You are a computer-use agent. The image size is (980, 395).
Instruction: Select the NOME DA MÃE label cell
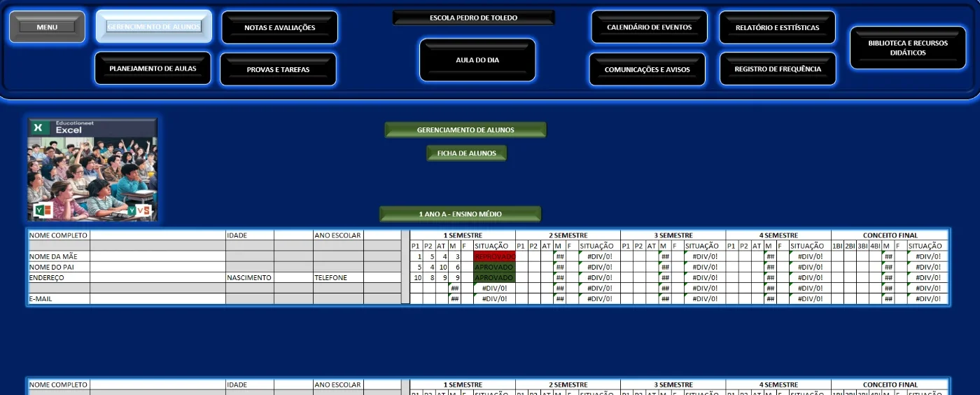tap(59, 256)
